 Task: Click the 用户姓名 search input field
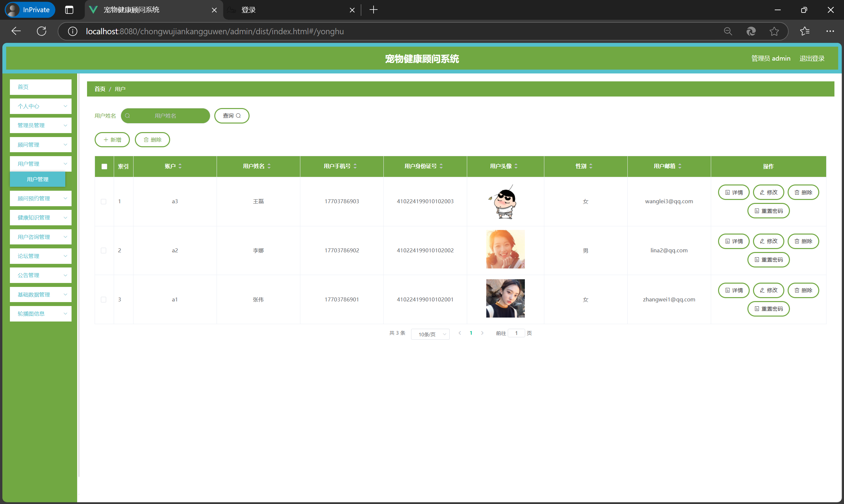coord(166,116)
